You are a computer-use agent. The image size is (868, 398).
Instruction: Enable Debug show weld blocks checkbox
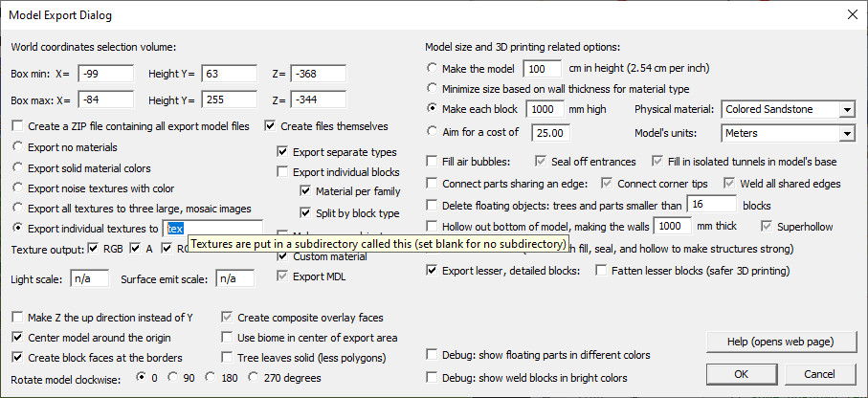(x=433, y=378)
